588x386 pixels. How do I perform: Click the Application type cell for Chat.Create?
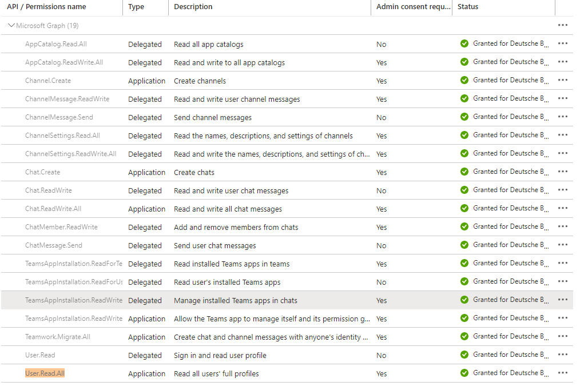click(146, 173)
